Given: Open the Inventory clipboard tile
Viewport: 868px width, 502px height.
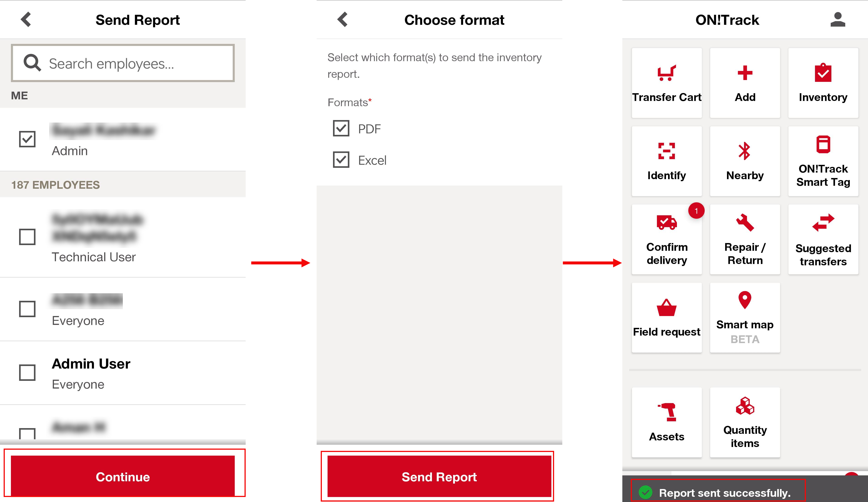Looking at the screenshot, I should [823, 83].
